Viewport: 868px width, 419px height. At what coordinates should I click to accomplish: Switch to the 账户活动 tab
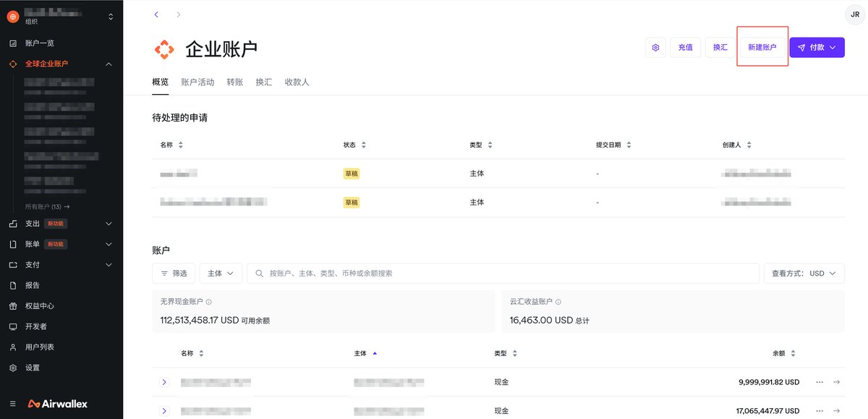click(197, 82)
